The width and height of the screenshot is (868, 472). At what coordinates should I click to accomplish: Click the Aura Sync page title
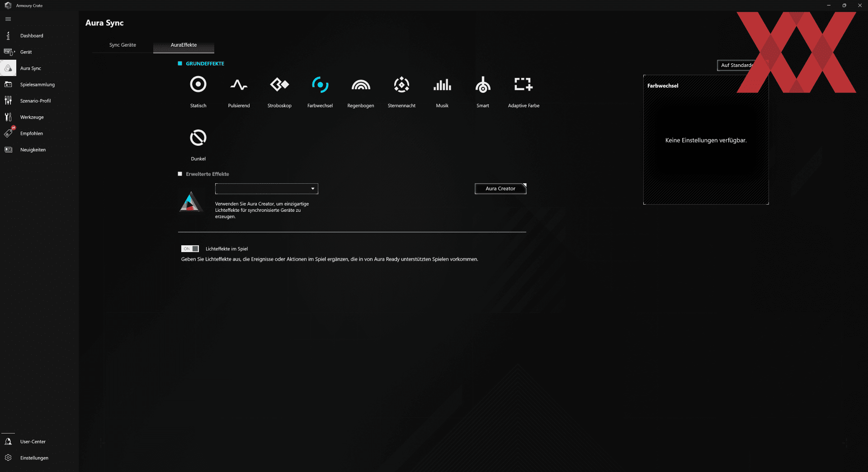point(104,23)
